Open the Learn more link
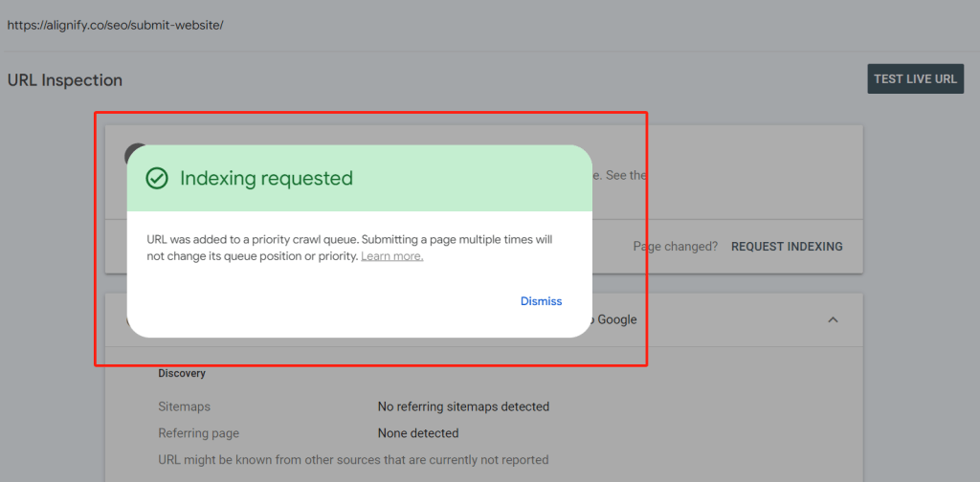 (x=391, y=256)
